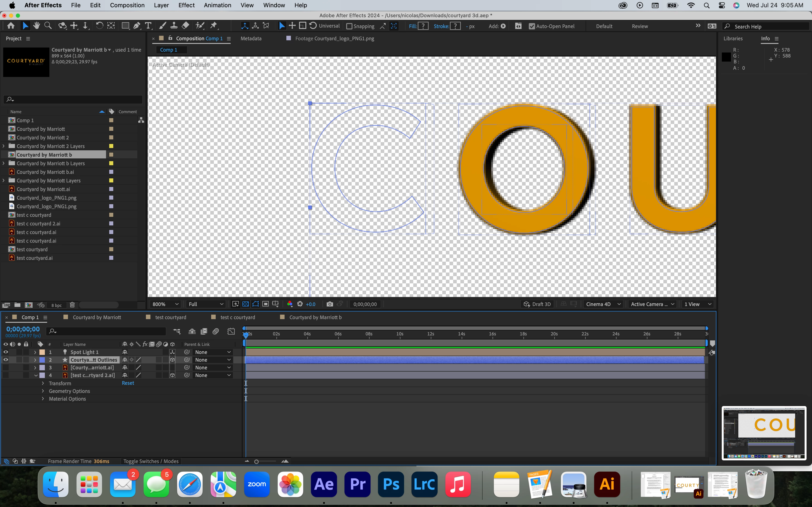Click Toggle Switches / Modes button
Viewport: 812px width, 507px height.
(x=151, y=461)
